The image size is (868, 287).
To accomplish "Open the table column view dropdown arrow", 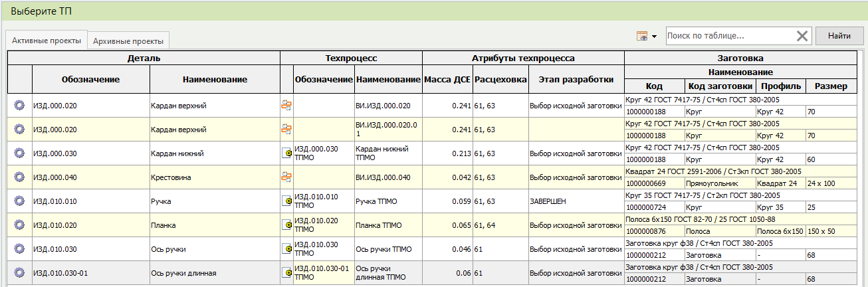I will click(654, 37).
